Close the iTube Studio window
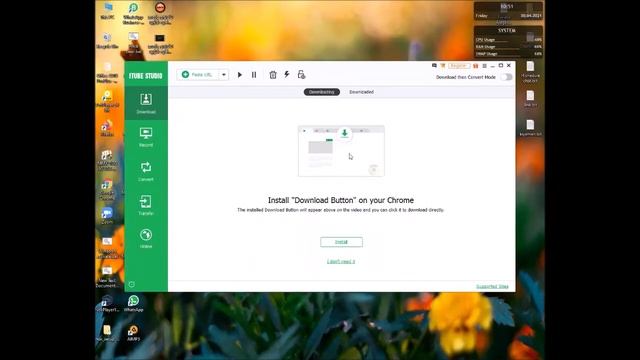The height and width of the screenshot is (360, 640). point(509,65)
